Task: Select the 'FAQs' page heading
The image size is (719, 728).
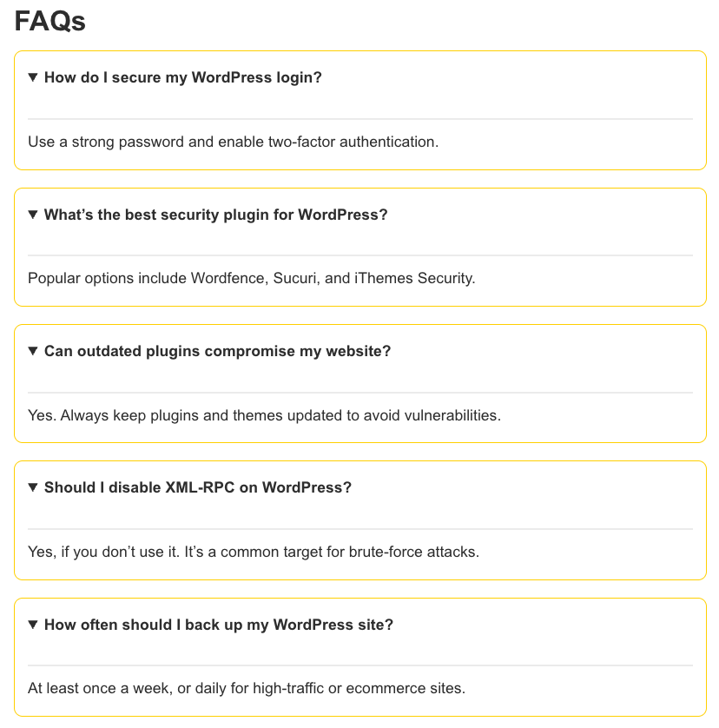Action: [48, 21]
